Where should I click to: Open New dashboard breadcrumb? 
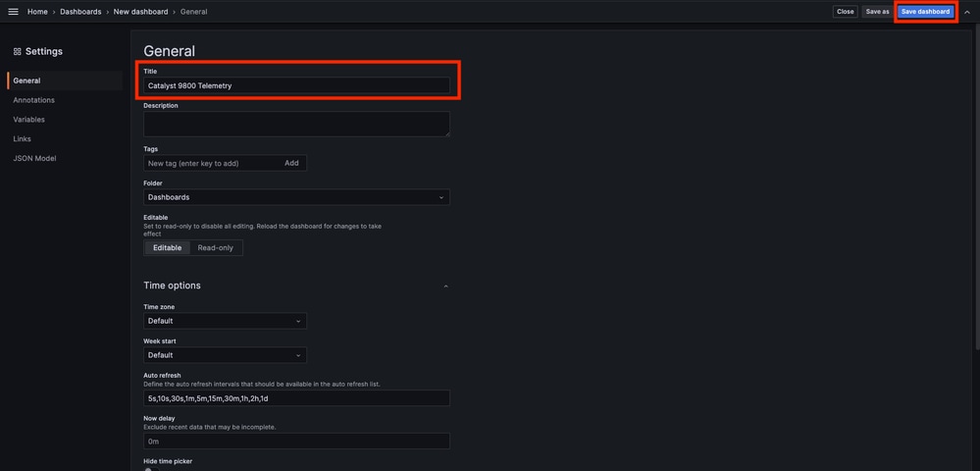pos(140,12)
